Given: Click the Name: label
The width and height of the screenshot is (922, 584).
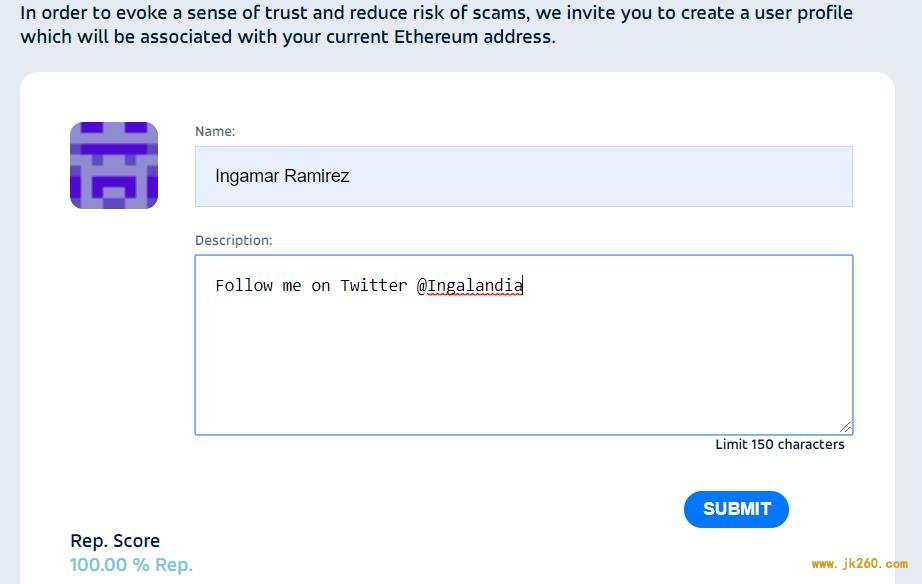Looking at the screenshot, I should pyautogui.click(x=215, y=131).
